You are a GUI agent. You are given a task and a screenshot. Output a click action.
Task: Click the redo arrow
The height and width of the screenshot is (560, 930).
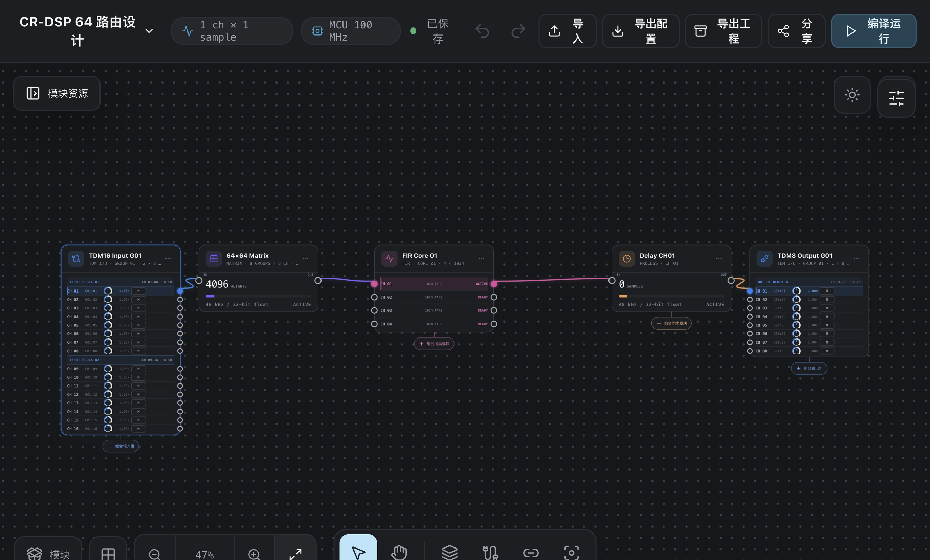[x=518, y=31]
